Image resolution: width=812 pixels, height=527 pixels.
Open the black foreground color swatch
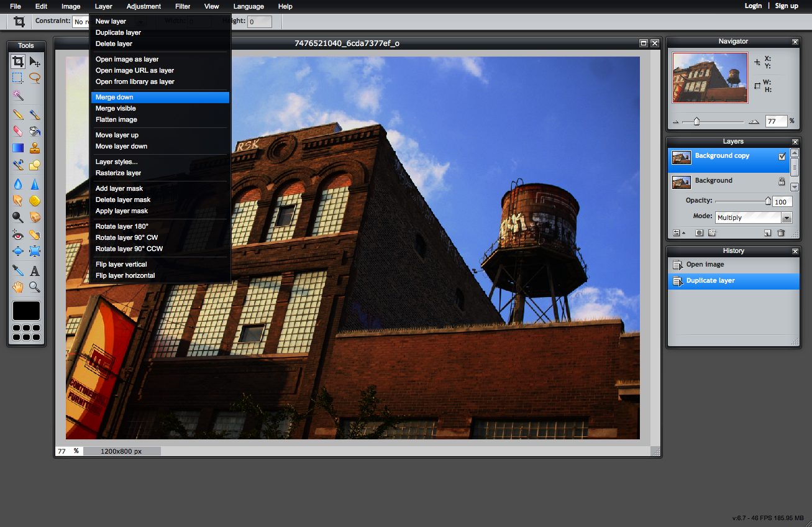coord(26,311)
